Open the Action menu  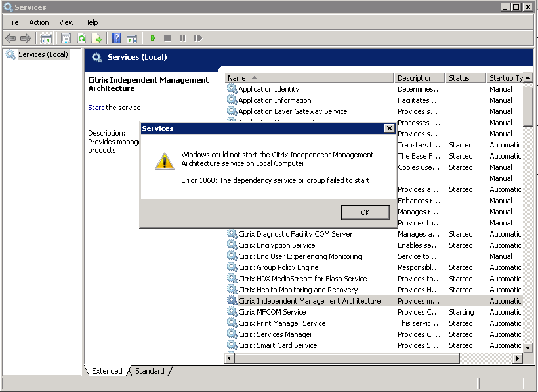point(39,22)
